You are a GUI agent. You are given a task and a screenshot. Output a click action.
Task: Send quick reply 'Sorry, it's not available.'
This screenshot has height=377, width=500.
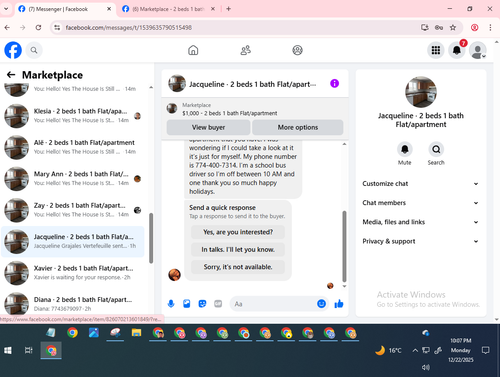[x=238, y=267]
